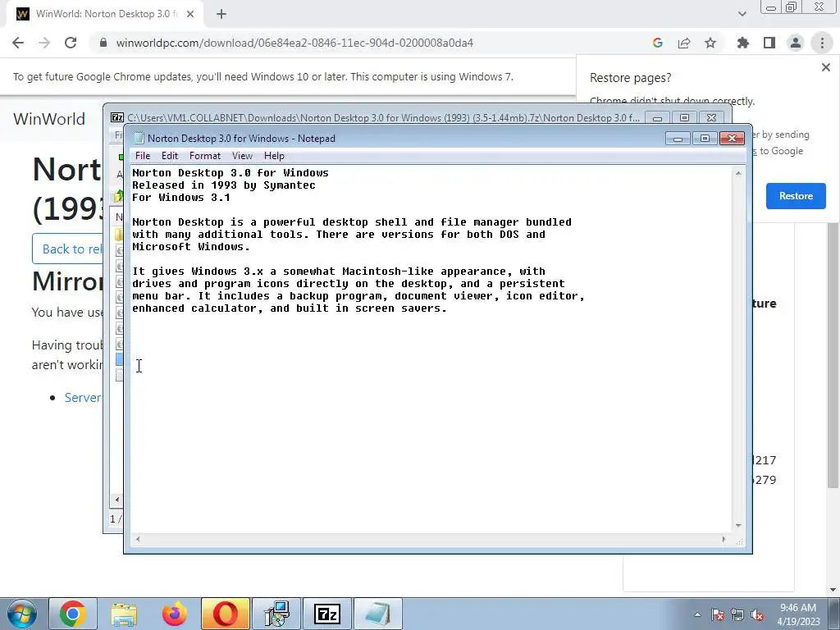Open Chrome from the taskbar
The image size is (840, 630).
(73, 614)
